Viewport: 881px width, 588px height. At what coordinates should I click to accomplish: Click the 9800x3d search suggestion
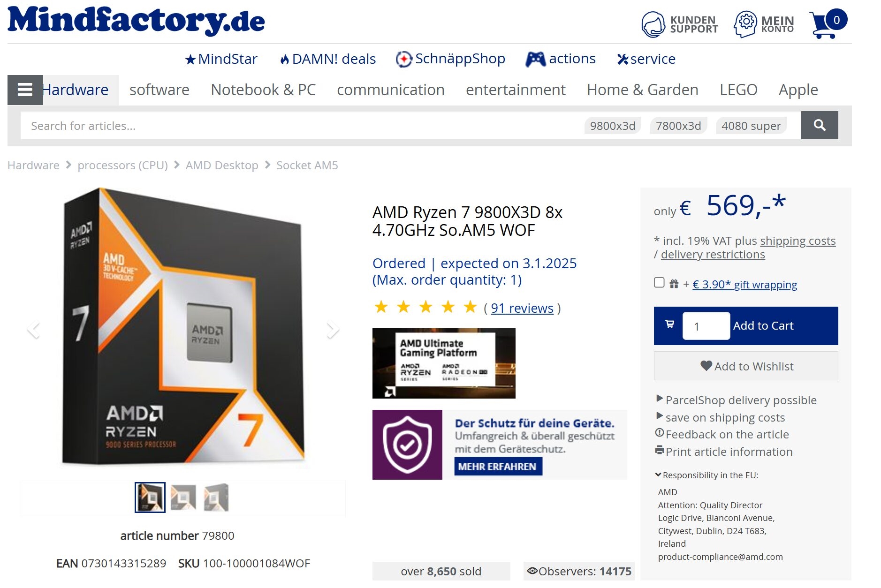[613, 126]
